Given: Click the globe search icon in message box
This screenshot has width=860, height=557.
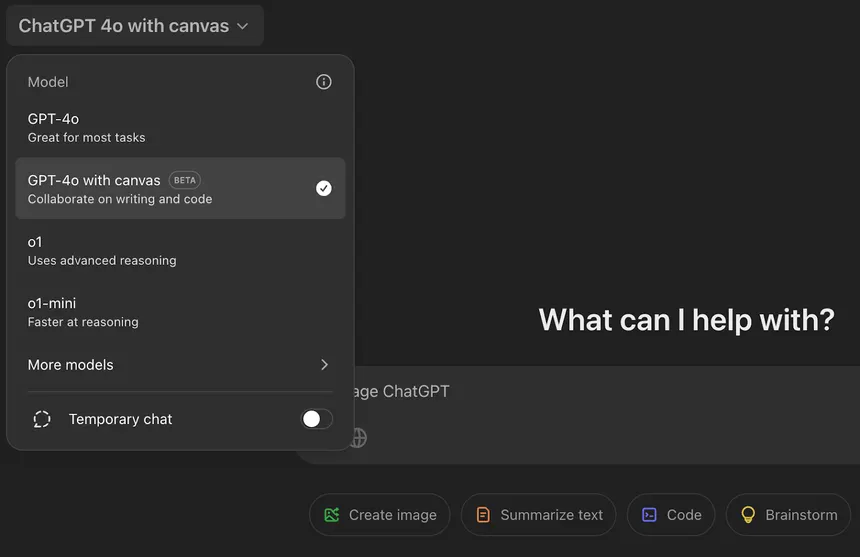Looking at the screenshot, I should tap(358, 438).
